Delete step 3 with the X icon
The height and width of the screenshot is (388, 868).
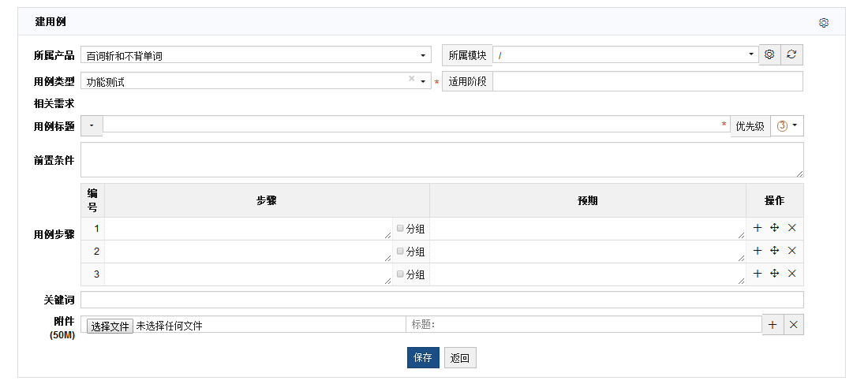pos(792,274)
